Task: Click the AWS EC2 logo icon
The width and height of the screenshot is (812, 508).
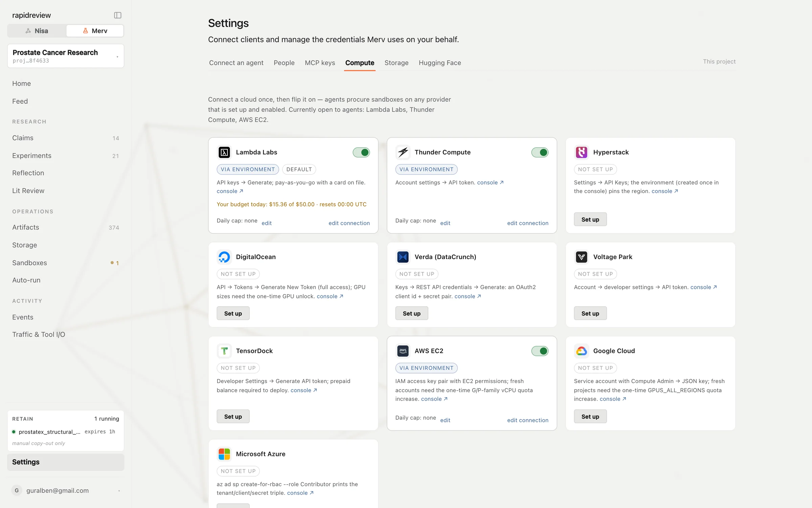Action: tap(403, 351)
